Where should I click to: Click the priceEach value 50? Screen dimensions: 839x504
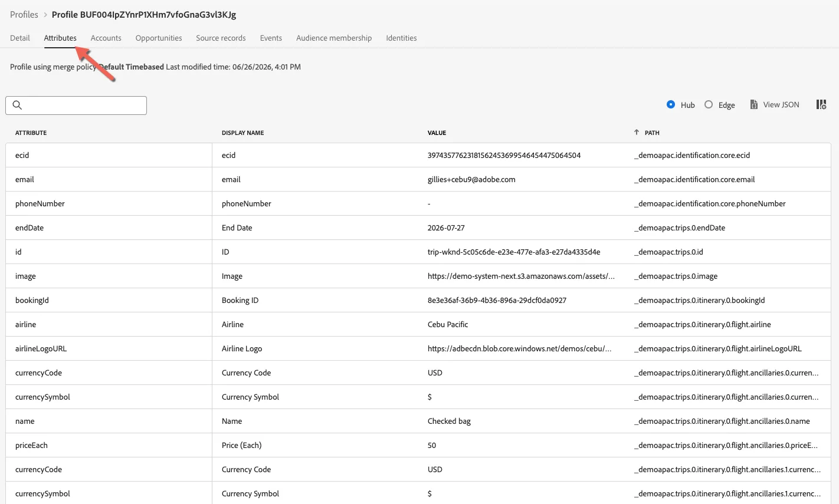(432, 446)
